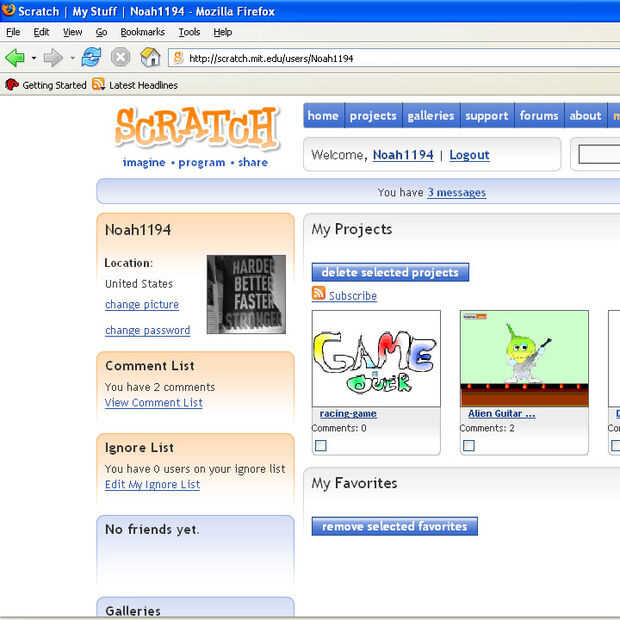
Task: Open the forums navigation tab
Action: click(x=539, y=115)
